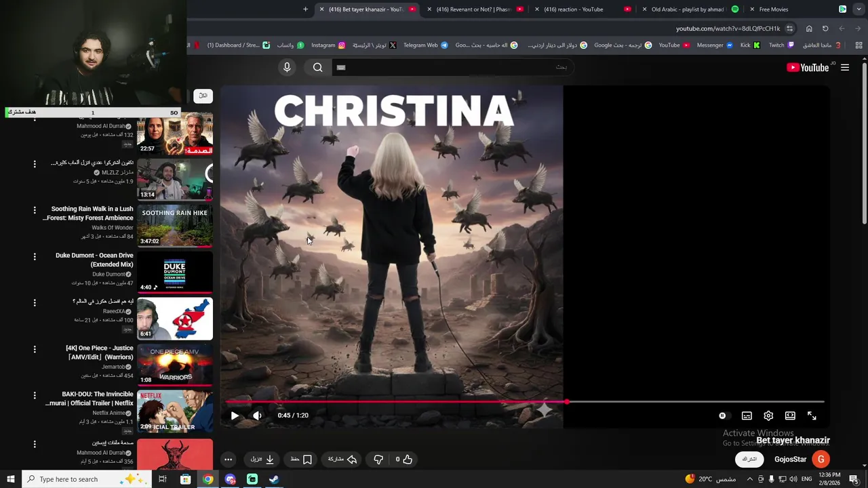Open options menu for the RaeedXA video

pyautogui.click(x=35, y=302)
